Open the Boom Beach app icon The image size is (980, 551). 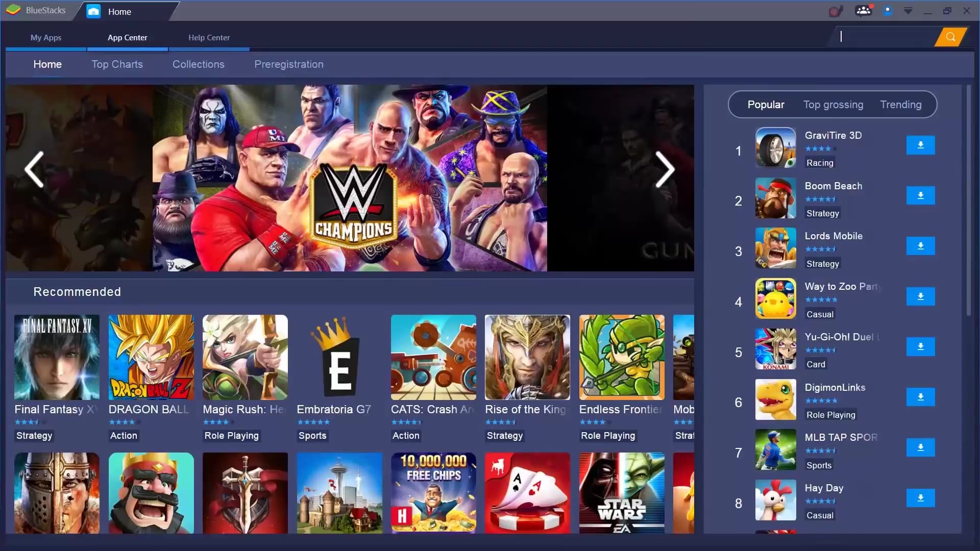[775, 198]
